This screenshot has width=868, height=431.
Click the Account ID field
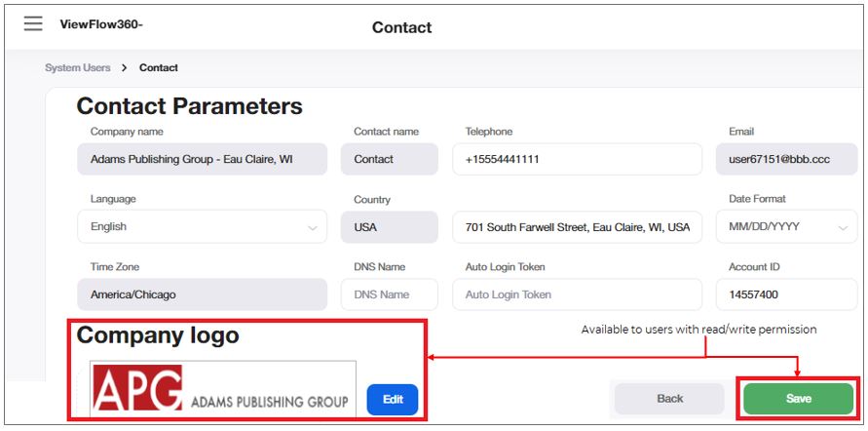click(785, 294)
